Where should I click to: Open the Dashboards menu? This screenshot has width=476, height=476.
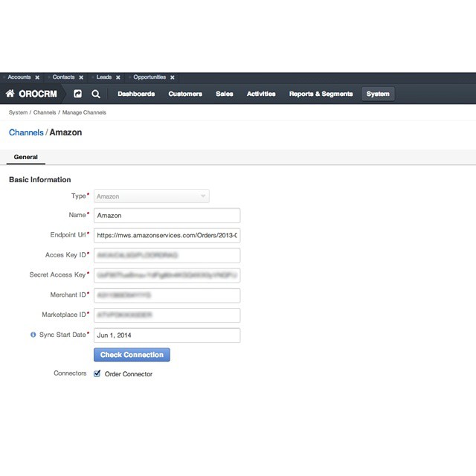pos(136,94)
